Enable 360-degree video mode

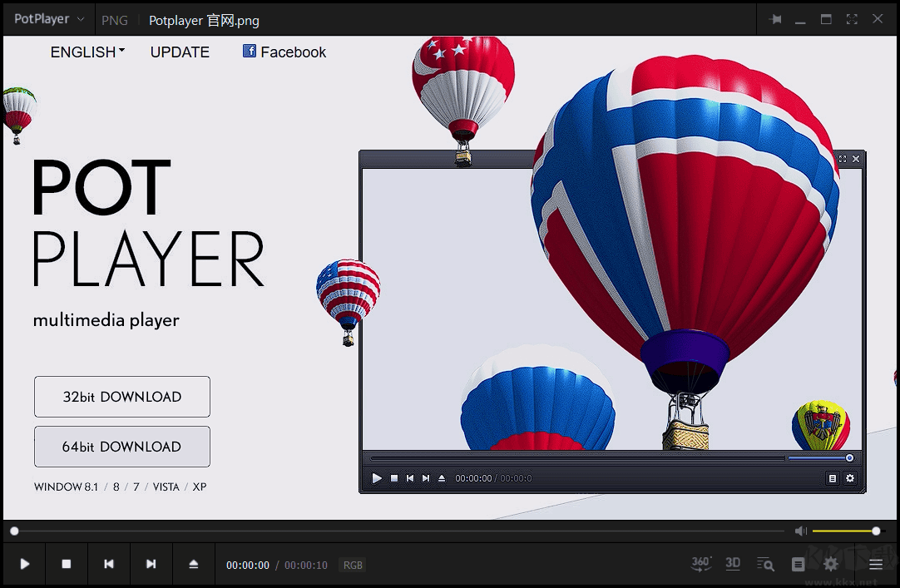[700, 564]
